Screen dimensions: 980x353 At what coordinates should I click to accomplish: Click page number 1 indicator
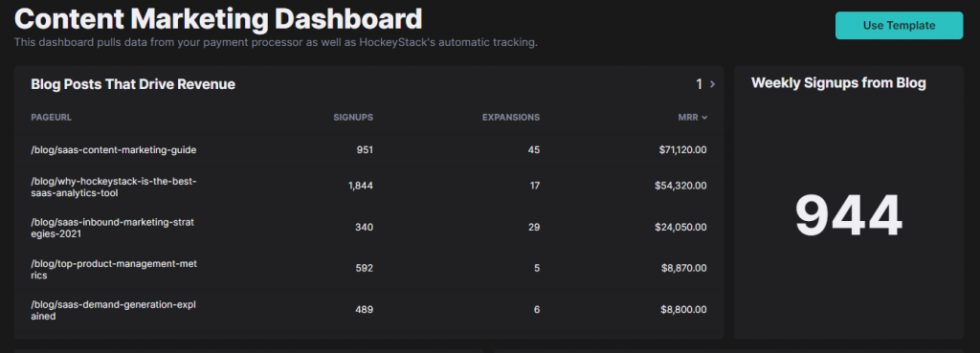coord(700,84)
